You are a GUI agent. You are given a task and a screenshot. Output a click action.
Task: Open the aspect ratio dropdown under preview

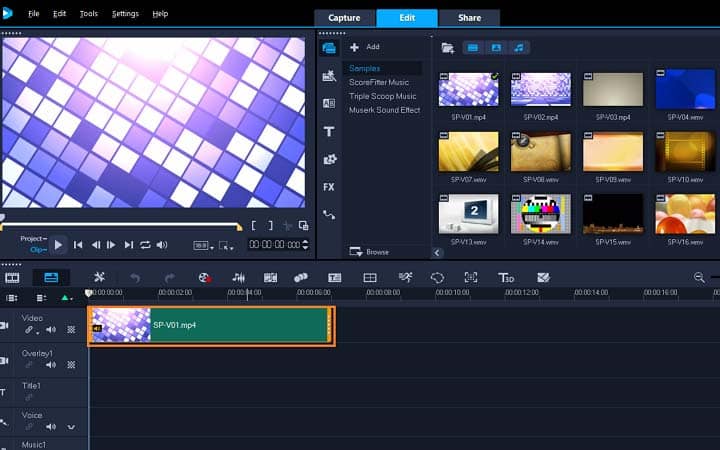203,246
